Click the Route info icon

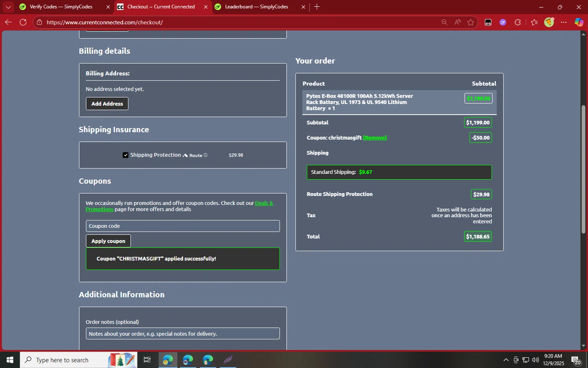[x=205, y=155]
